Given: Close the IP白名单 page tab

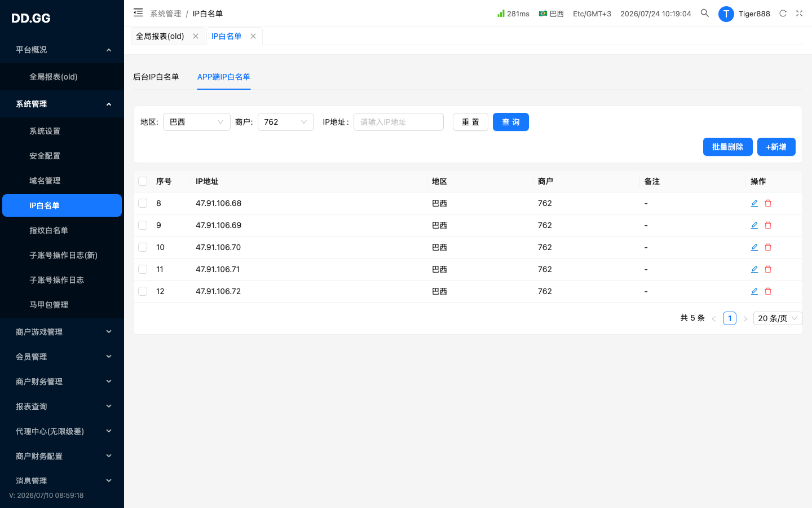Looking at the screenshot, I should click(253, 36).
